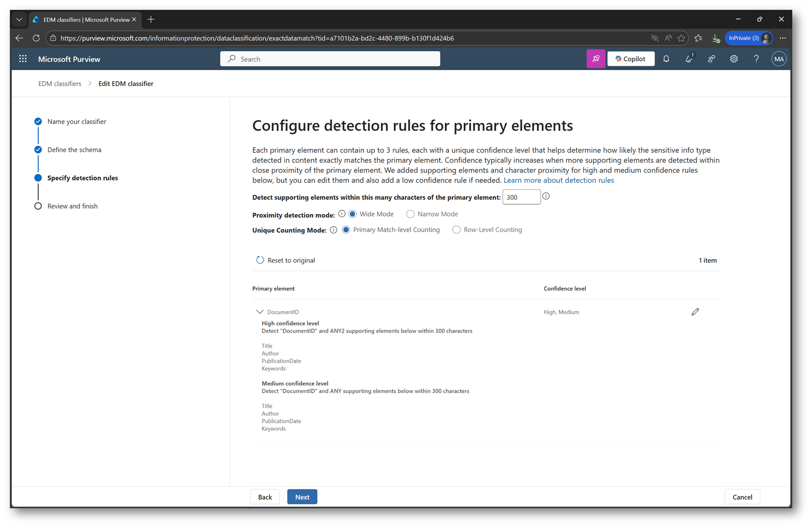812x528 pixels.
Task: Click the info icon beside character count field
Action: [x=546, y=196]
